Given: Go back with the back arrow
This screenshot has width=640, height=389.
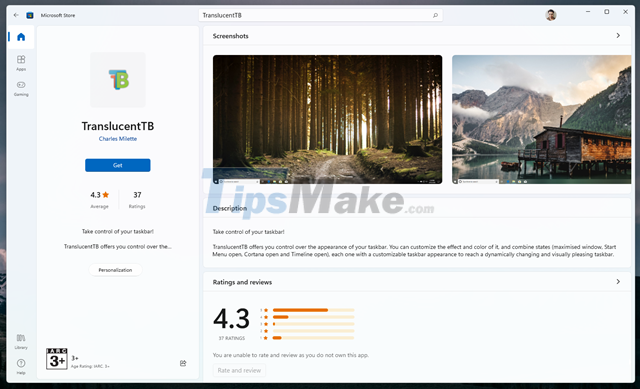Looking at the screenshot, I should point(16,15).
